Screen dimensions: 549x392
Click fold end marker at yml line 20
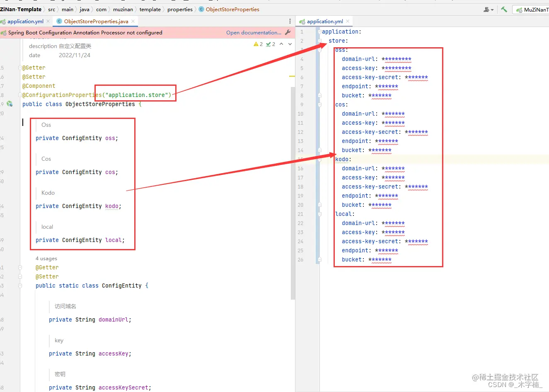point(319,205)
